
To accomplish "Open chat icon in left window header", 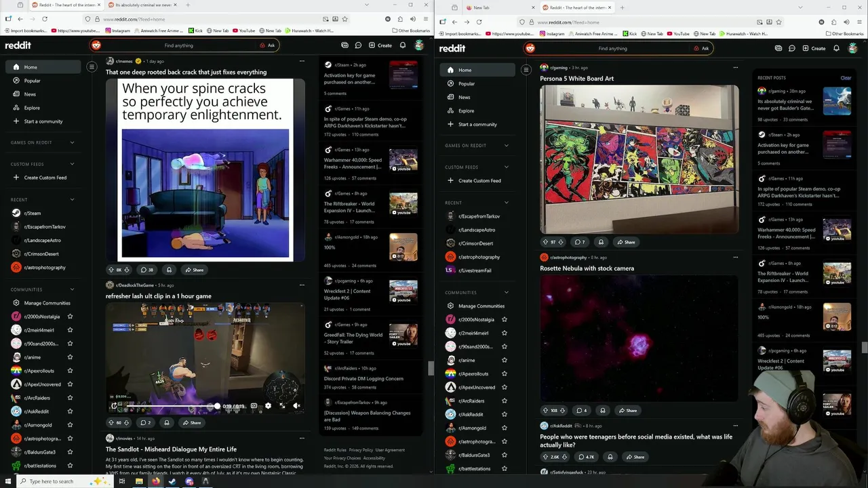I will [358, 45].
